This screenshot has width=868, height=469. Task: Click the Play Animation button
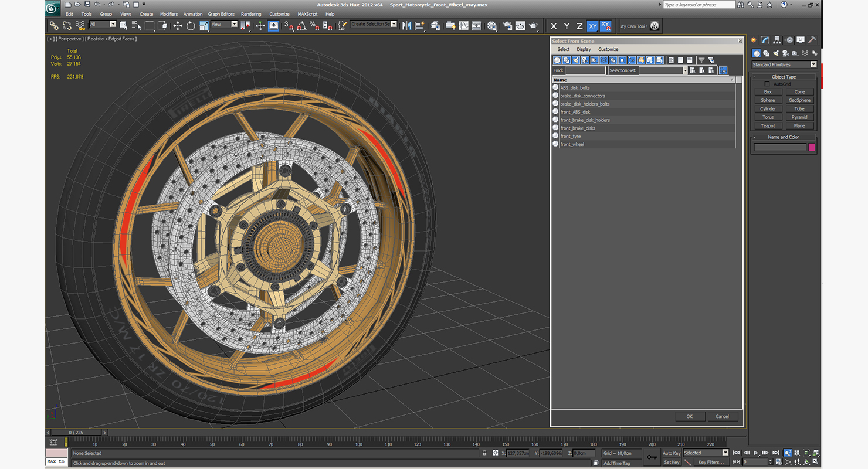point(757,453)
